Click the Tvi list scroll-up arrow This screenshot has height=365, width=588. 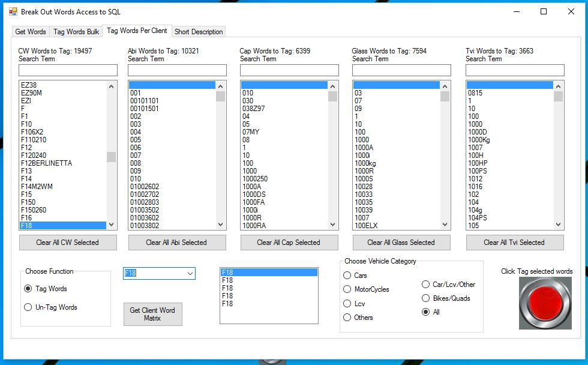pos(559,86)
